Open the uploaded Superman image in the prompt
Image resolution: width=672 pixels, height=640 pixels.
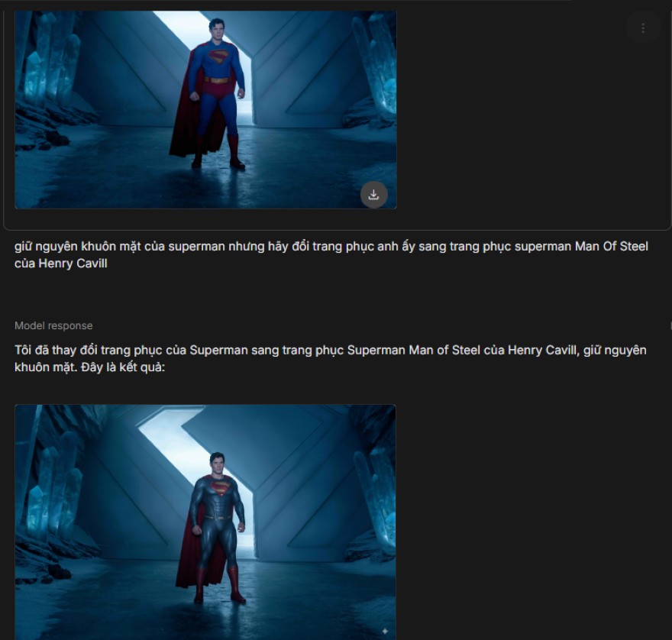coord(205,110)
